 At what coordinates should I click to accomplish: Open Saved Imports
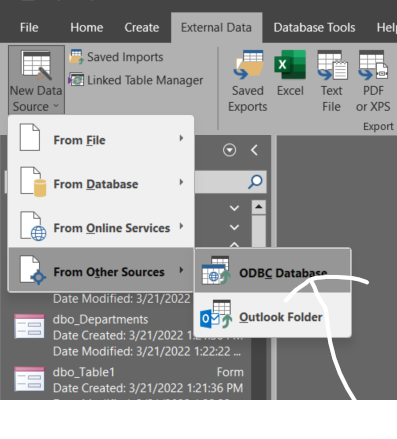pyautogui.click(x=116, y=57)
